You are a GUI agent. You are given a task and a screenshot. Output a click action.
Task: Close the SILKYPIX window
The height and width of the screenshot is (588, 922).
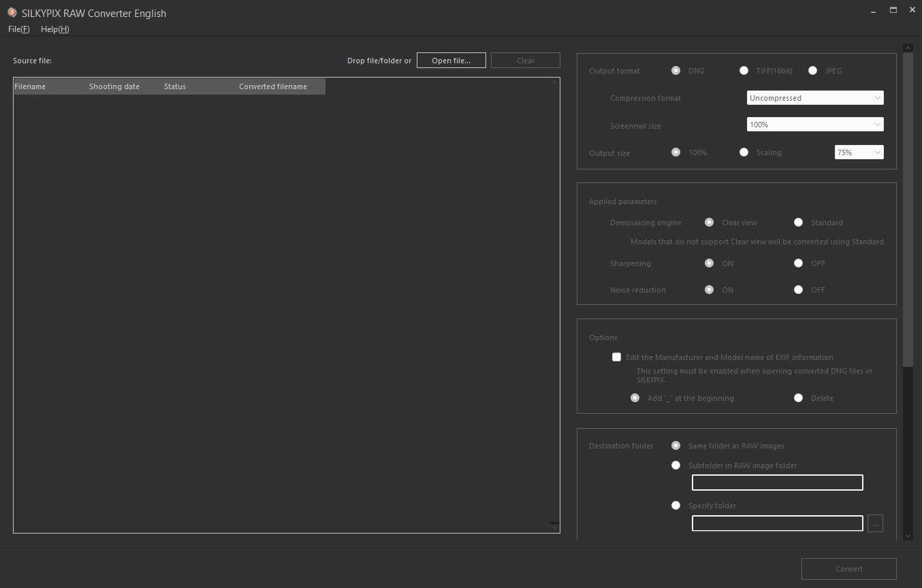click(912, 10)
